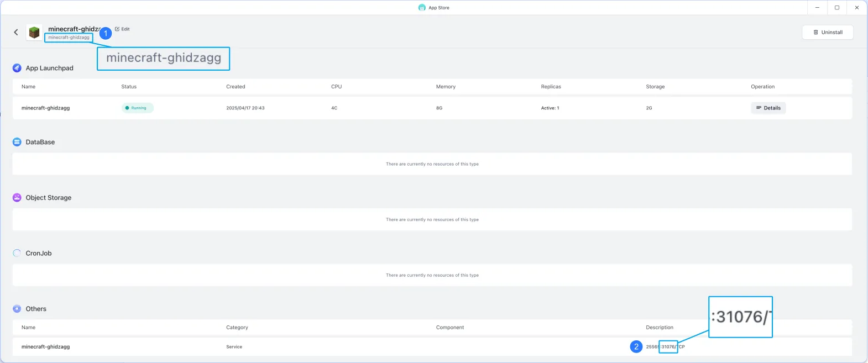This screenshot has height=363, width=868.
Task: Click DataBase no resources message
Action: (432, 164)
